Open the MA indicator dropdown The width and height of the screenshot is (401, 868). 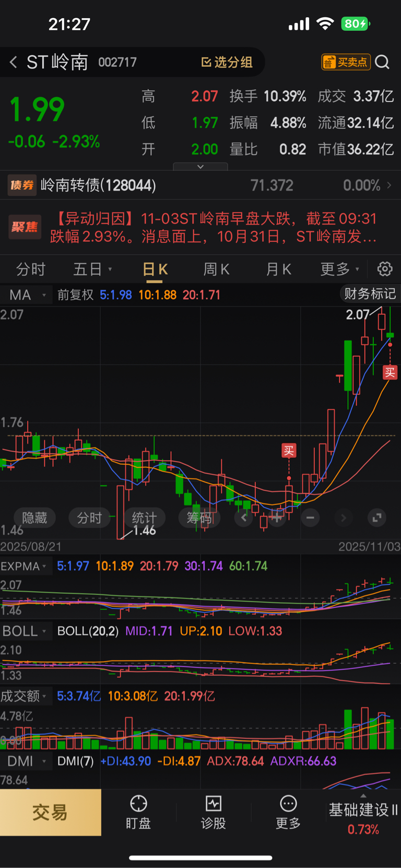(x=27, y=295)
